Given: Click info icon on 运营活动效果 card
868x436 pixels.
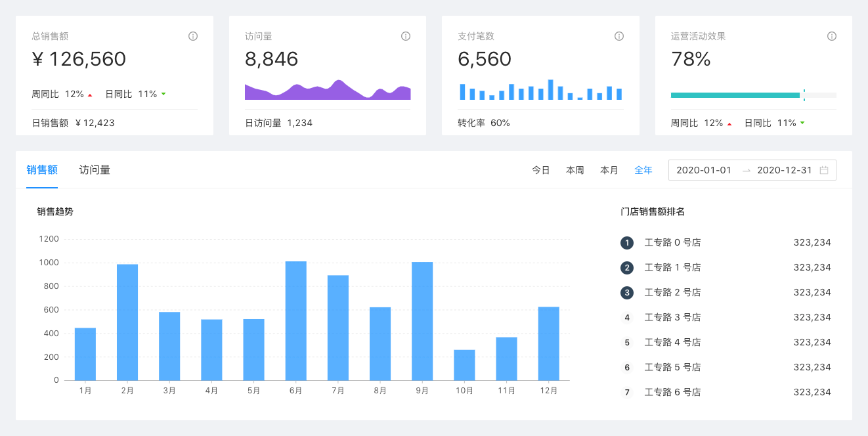Looking at the screenshot, I should [x=832, y=36].
